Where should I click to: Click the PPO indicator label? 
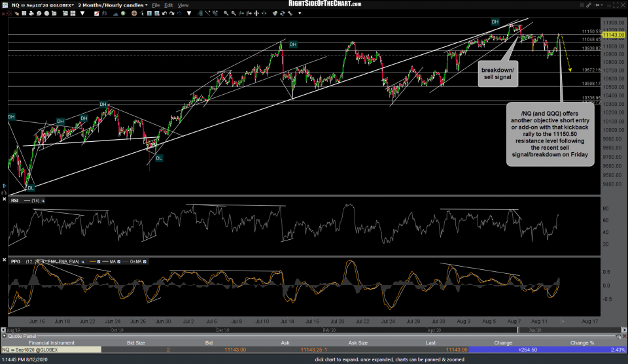(x=16, y=261)
